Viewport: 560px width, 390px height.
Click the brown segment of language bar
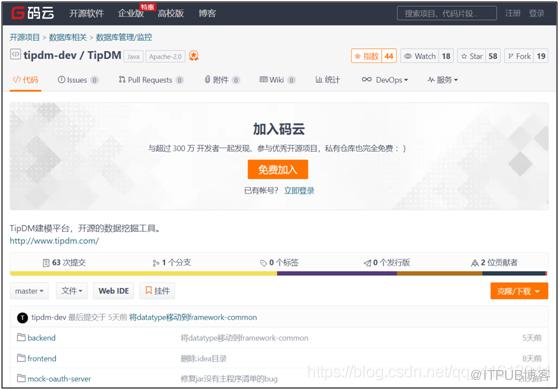440,274
